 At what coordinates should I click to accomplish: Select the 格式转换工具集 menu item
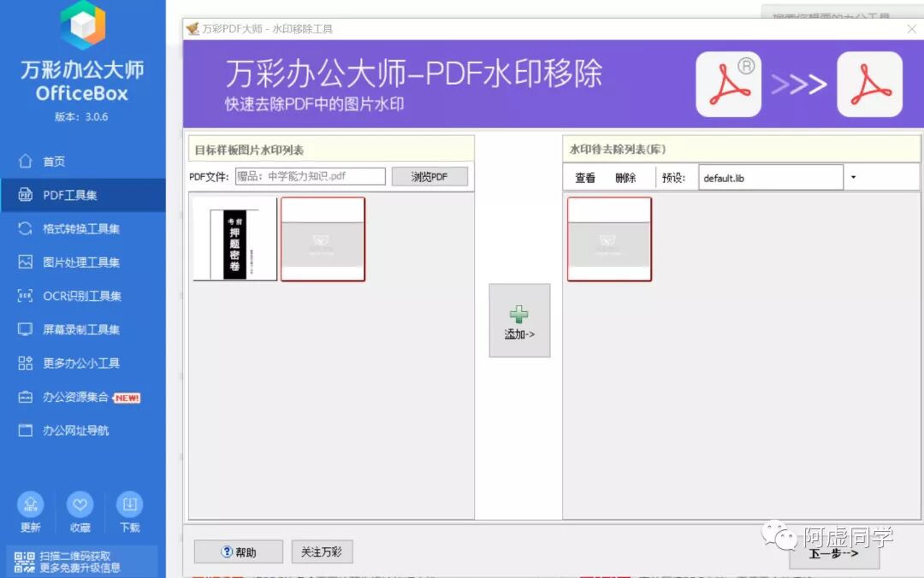(x=83, y=228)
